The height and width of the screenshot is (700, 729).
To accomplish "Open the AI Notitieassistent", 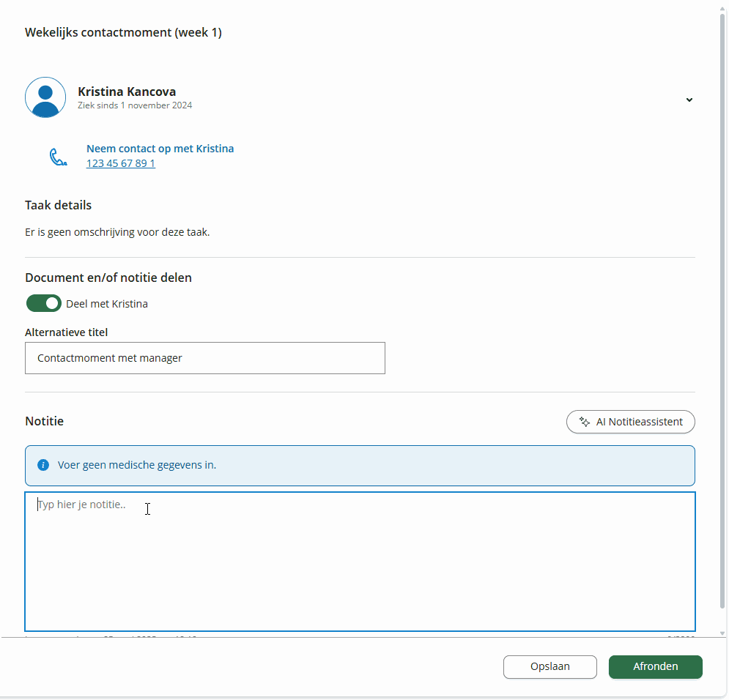I will 630,422.
